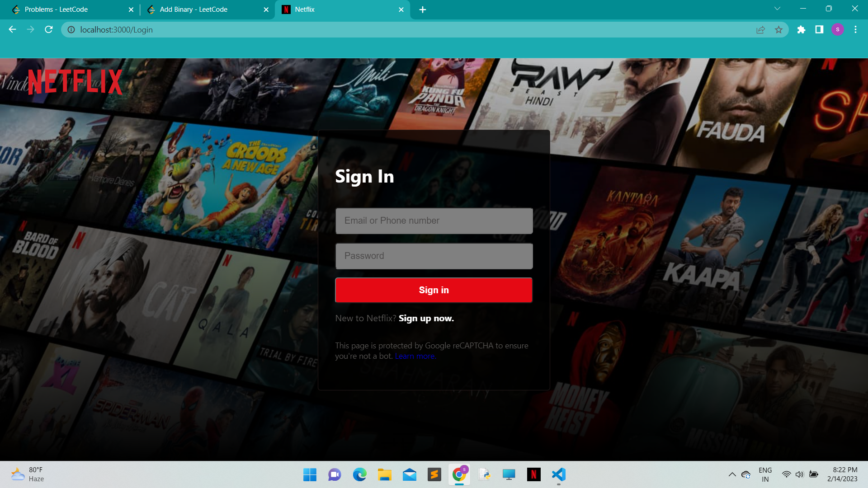Open the Extensions puzzle icon
Screen dimensions: 868x488
[x=801, y=29]
